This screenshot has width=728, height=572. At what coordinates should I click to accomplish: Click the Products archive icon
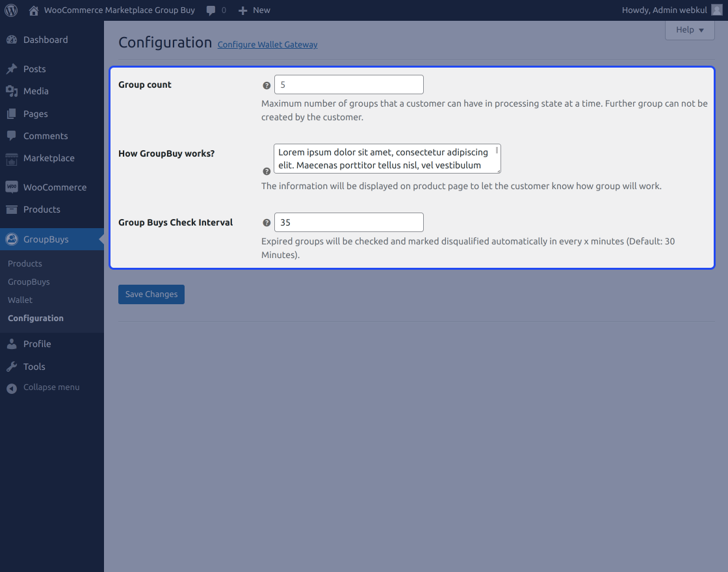[x=12, y=209]
